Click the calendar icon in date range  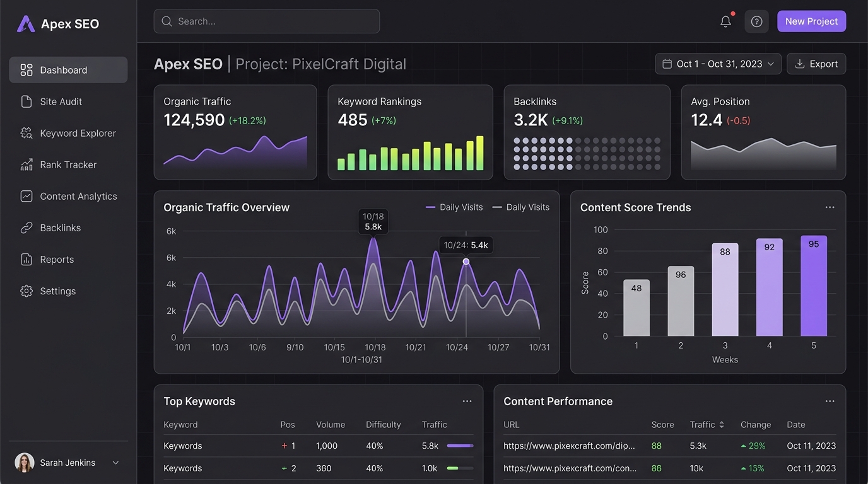(667, 64)
